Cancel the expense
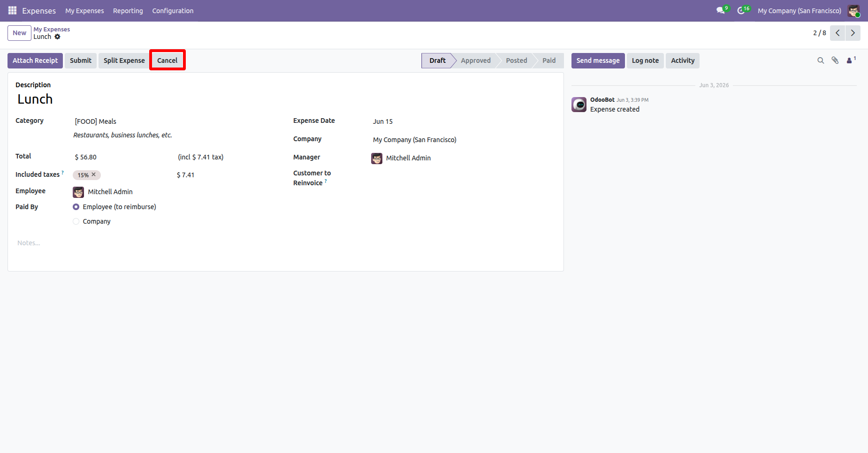This screenshot has width=868, height=453. (x=168, y=60)
